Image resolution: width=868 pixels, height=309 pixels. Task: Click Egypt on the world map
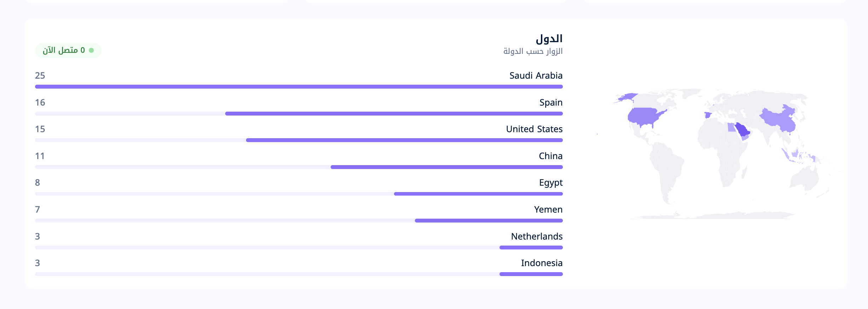[731, 127]
